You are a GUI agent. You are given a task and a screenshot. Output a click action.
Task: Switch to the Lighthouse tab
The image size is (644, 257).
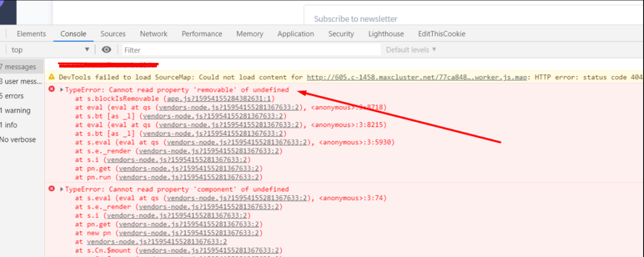tap(385, 33)
